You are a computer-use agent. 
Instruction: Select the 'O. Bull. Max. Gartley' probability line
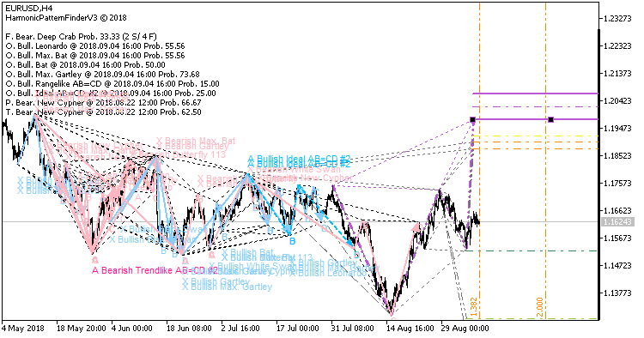click(x=103, y=75)
